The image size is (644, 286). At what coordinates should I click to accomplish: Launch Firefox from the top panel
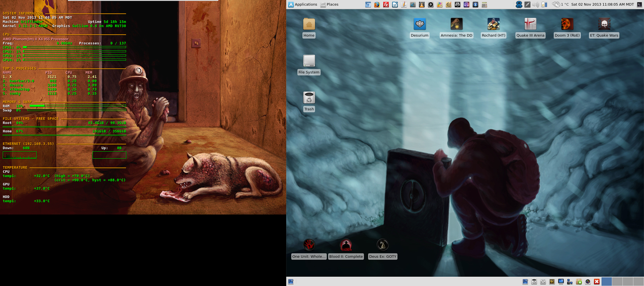[377, 5]
